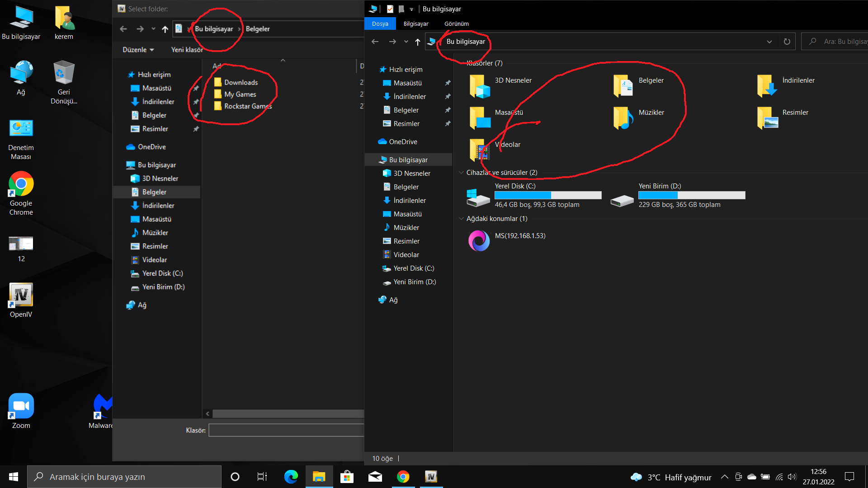Click the refresh icon in address bar

787,42
